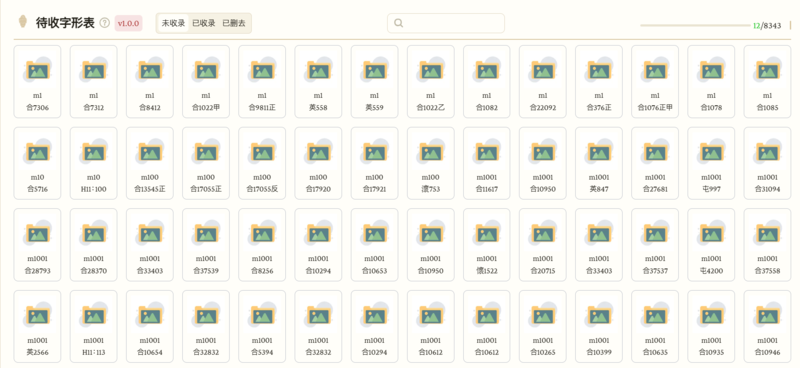The height and width of the screenshot is (368, 800).
Task: Choose the card labeled 合37537
Action: tap(655, 245)
